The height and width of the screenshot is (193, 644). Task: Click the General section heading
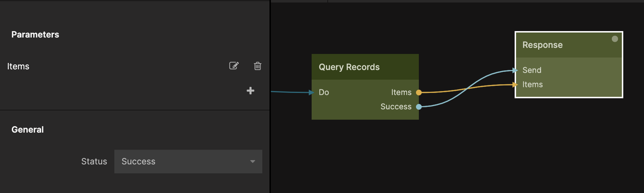point(28,130)
